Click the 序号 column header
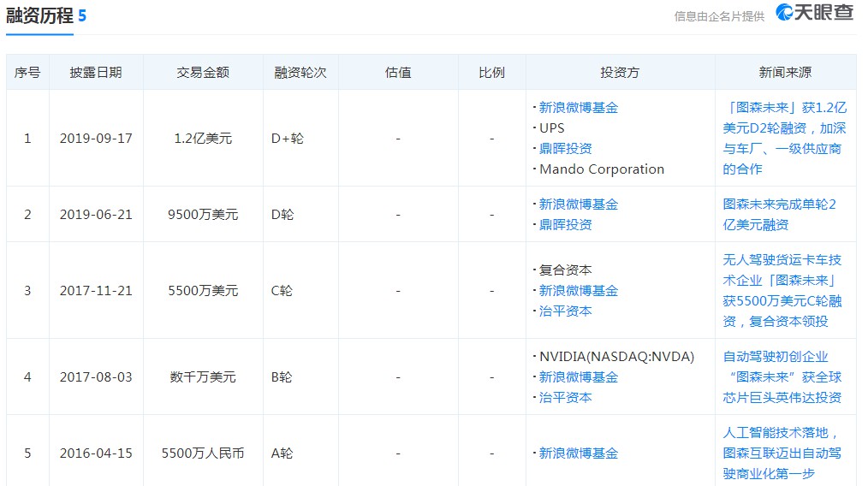The width and height of the screenshot is (868, 486). pos(27,73)
